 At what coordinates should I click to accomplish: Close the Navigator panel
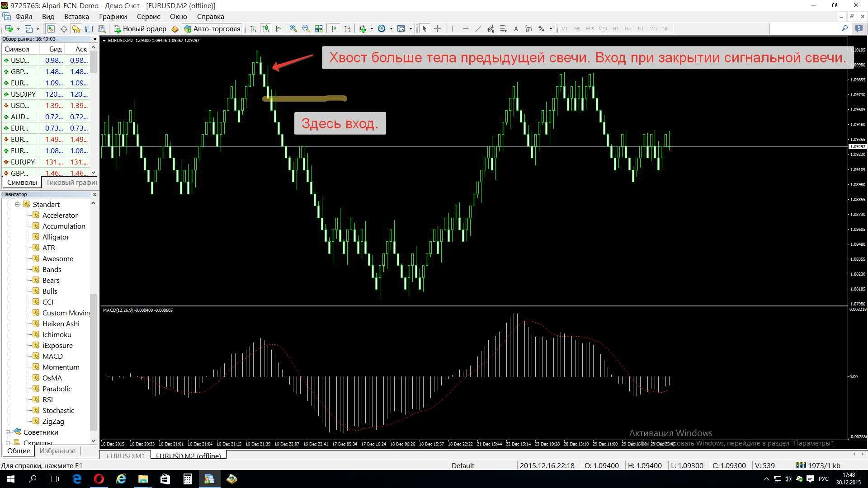pyautogui.click(x=94, y=194)
